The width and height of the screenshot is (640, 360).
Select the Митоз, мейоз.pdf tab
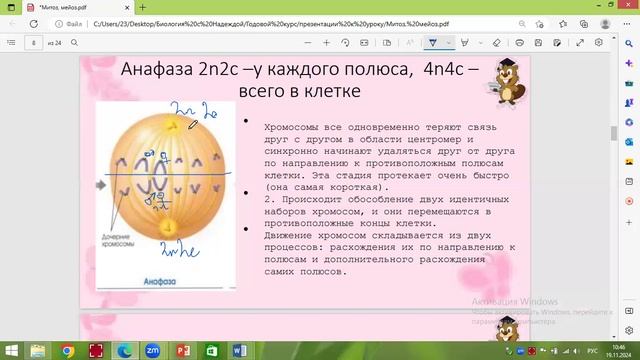[x=78, y=7]
